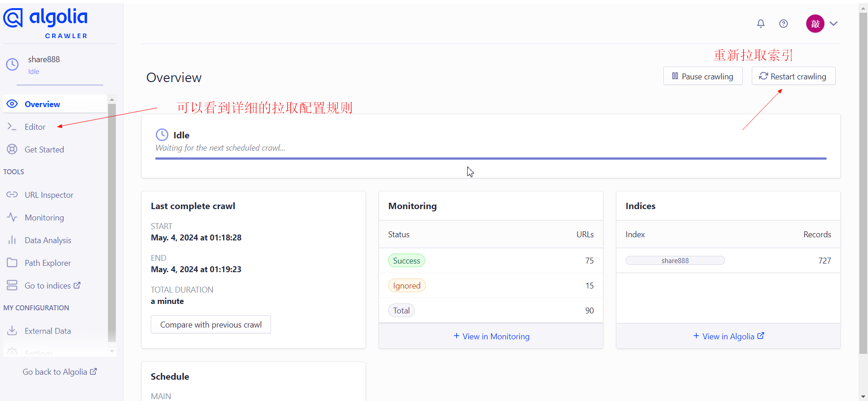Viewport: 868px width, 401px height.
Task: Click the pink user avatar
Action: (815, 24)
